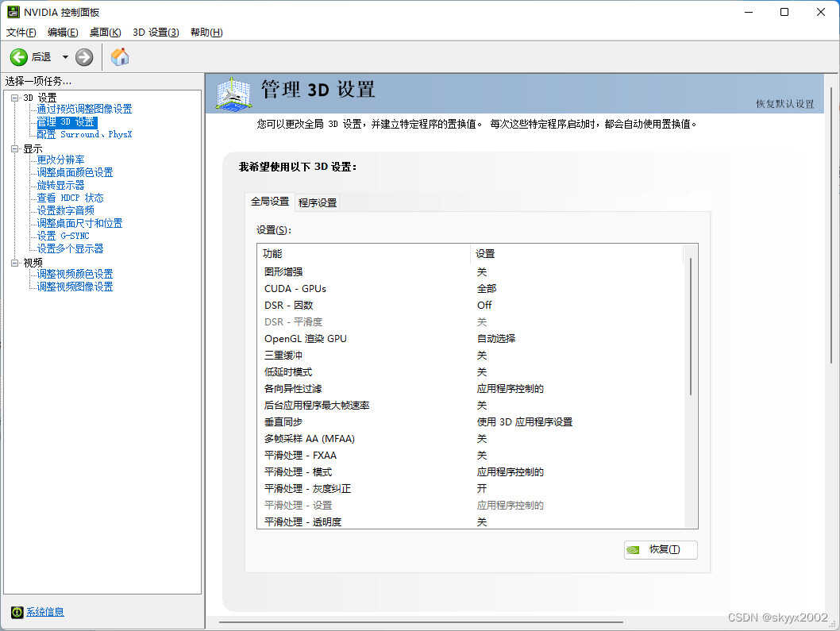Click the 3D cube icon in header
This screenshot has width=840, height=631.
pyautogui.click(x=233, y=94)
